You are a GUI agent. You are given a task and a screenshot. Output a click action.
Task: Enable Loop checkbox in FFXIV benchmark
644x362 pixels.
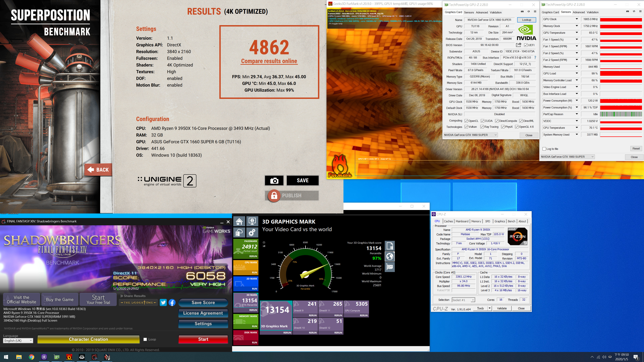click(x=145, y=339)
